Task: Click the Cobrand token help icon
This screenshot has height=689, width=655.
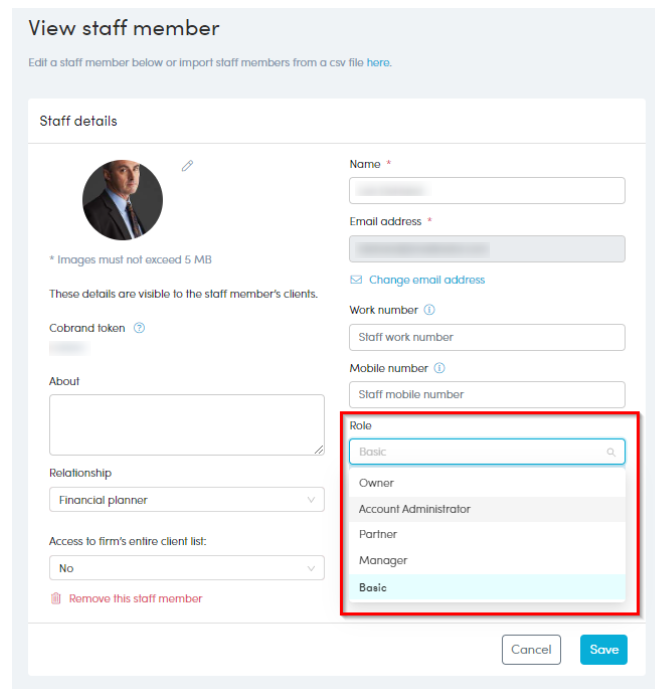Action: 140,328
